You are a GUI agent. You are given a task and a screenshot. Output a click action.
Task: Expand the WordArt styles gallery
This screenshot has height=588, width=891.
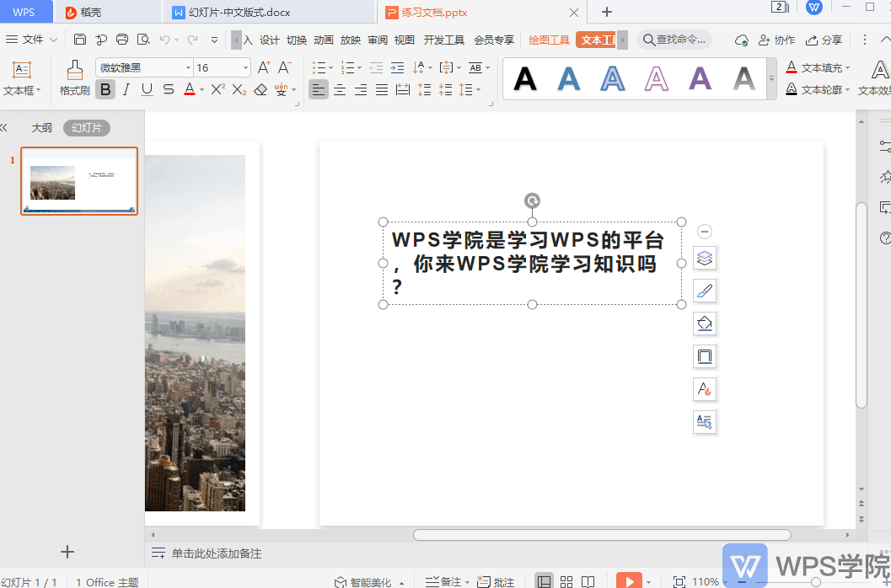pos(771,78)
